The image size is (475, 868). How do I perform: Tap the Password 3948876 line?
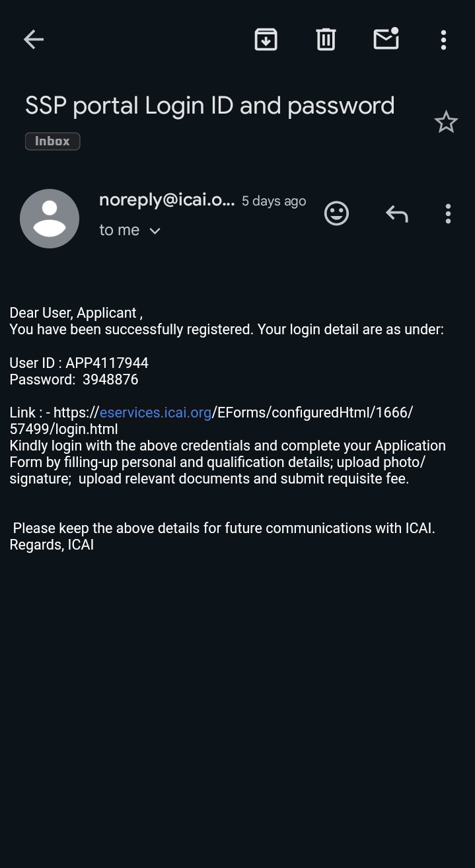tap(74, 379)
